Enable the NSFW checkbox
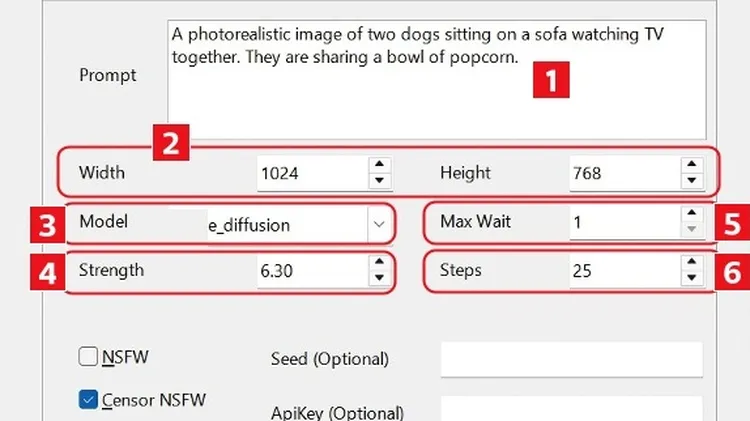The width and height of the screenshot is (750, 421). click(88, 357)
